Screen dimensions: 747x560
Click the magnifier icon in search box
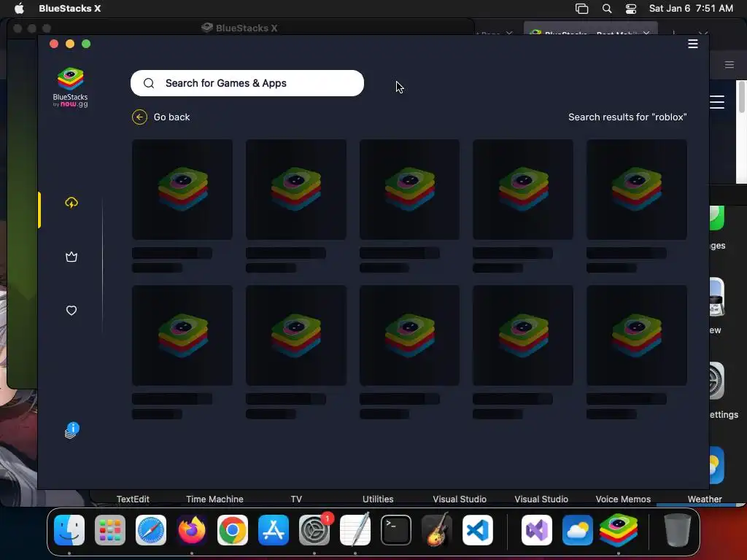(x=149, y=83)
